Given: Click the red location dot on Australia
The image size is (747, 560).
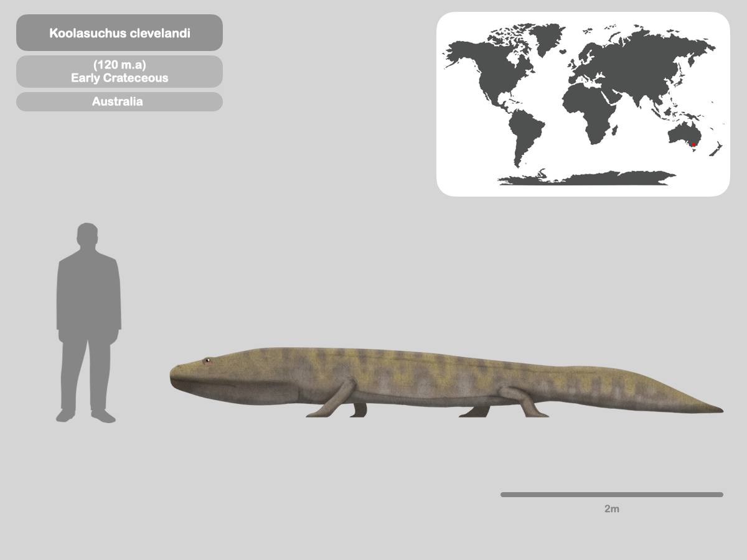Looking at the screenshot, I should 694,144.
